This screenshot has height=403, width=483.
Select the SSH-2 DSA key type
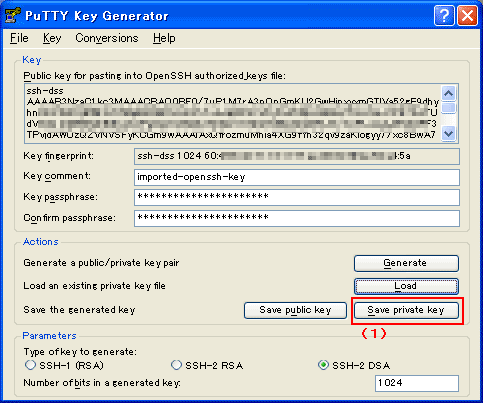click(x=323, y=365)
